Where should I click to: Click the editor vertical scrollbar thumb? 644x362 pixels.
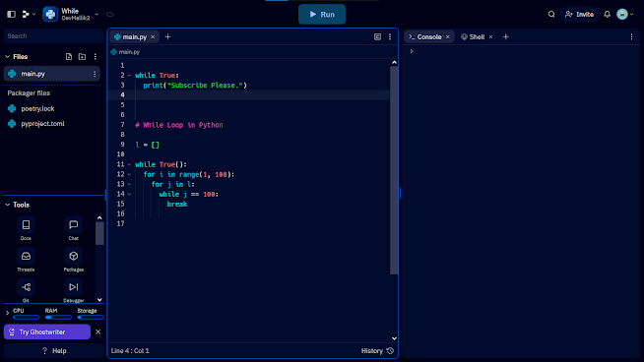[394, 170]
